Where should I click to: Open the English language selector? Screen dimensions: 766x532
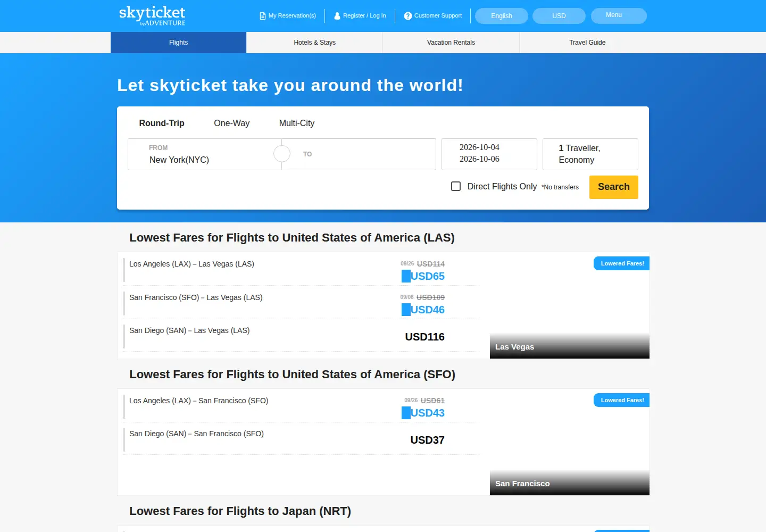pyautogui.click(x=502, y=16)
